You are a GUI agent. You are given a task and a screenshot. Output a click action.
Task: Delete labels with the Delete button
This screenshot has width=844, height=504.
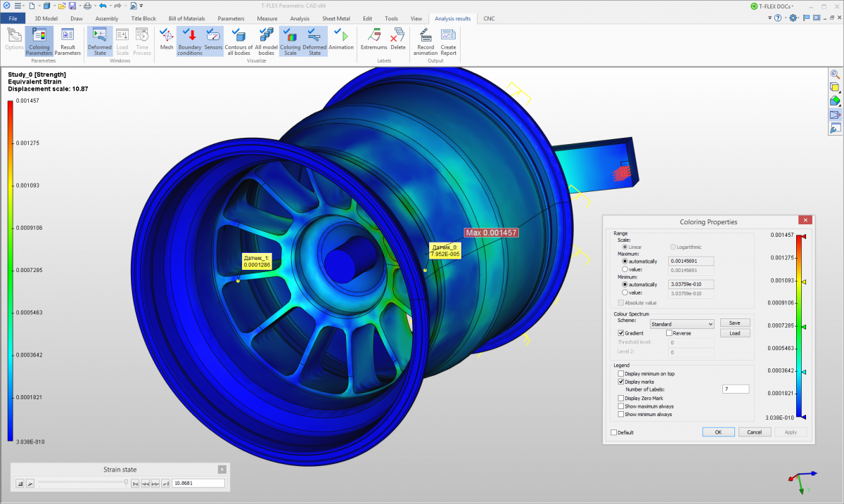pyautogui.click(x=398, y=39)
